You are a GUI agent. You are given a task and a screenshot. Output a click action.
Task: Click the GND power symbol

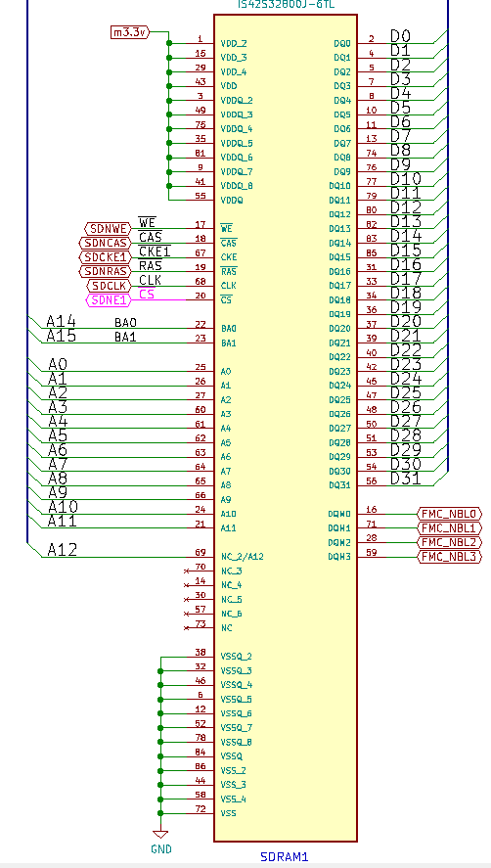[160, 842]
